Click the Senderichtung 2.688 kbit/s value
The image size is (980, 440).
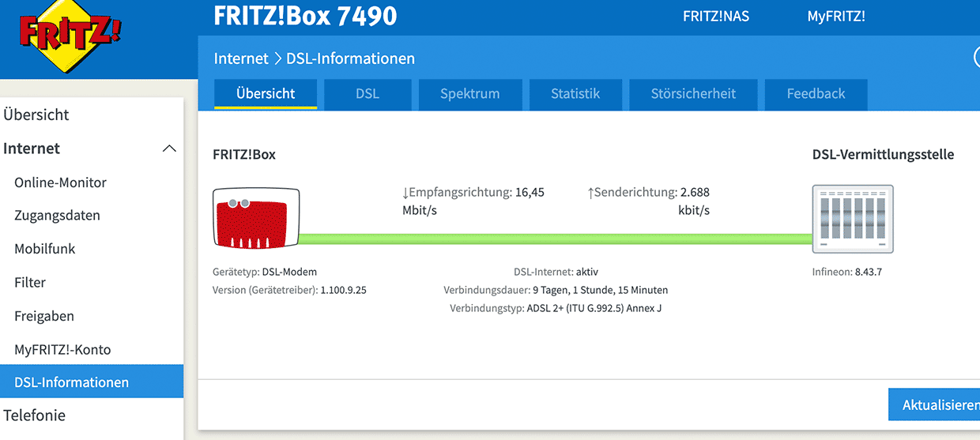[648, 201]
